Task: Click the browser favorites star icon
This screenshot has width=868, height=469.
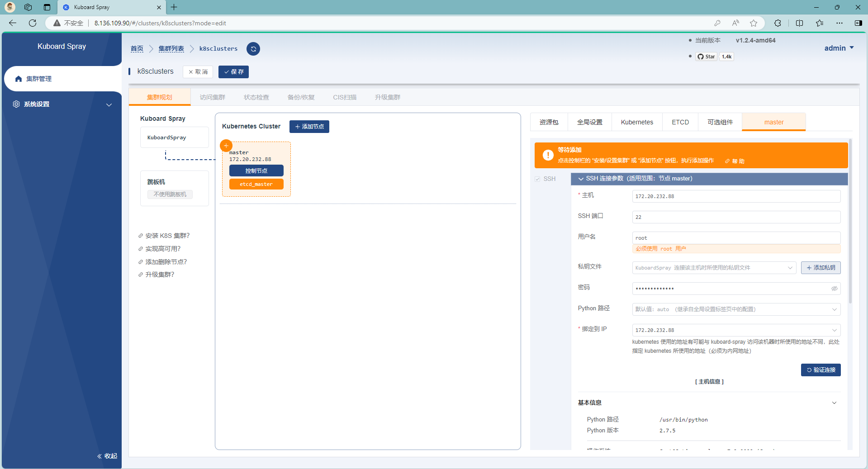Action: [754, 23]
